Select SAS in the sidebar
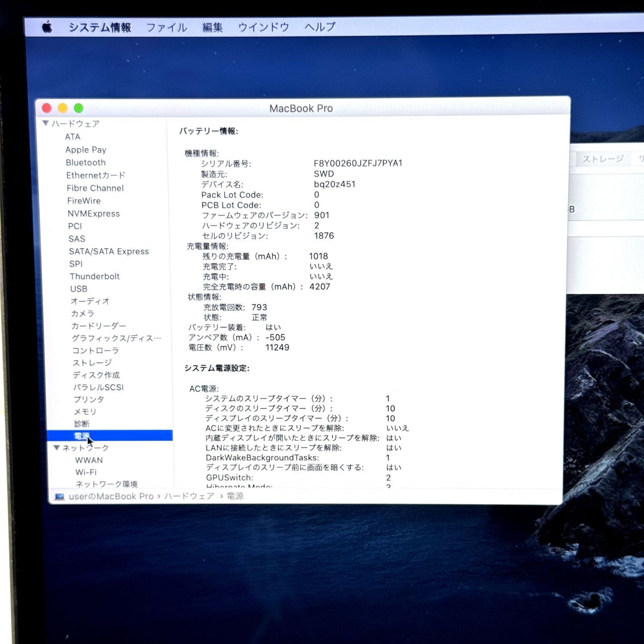Screen dimensions: 644x644 pyautogui.click(x=77, y=239)
